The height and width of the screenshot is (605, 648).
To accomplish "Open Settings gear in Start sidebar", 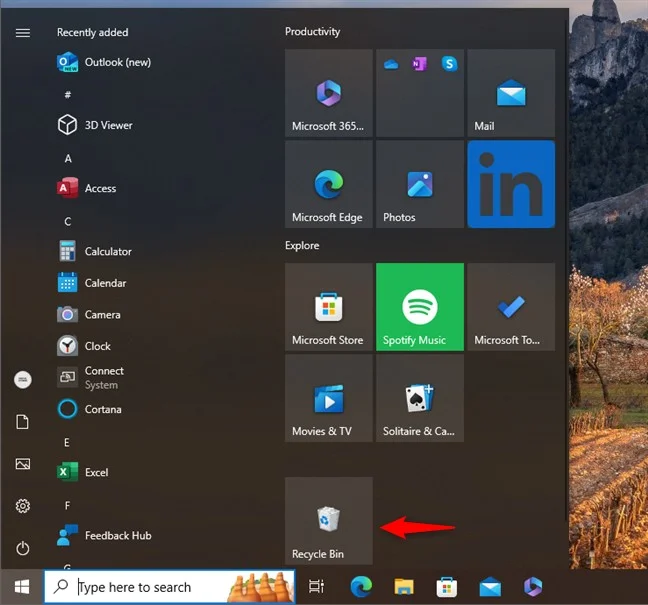I will (23, 506).
